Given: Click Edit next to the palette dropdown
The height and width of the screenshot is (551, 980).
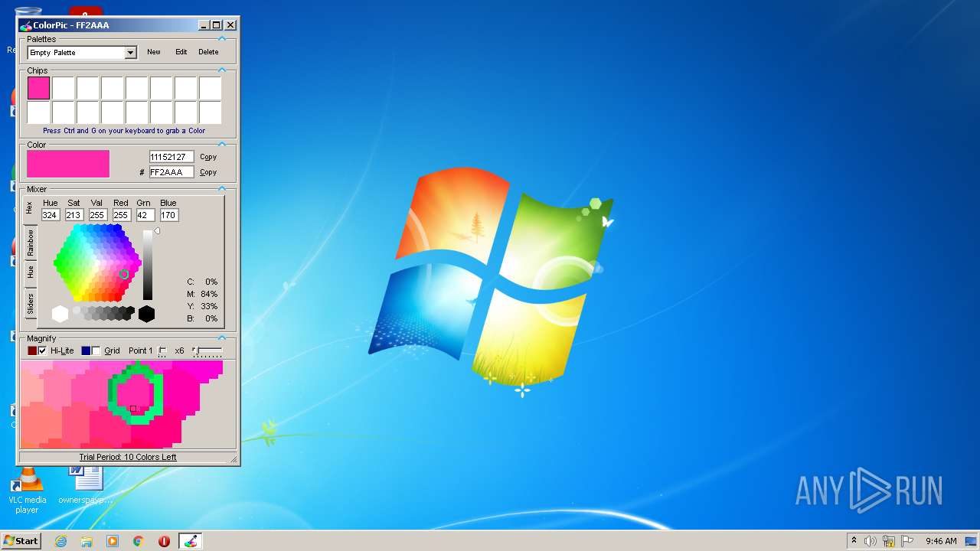Looking at the screenshot, I should click(181, 52).
